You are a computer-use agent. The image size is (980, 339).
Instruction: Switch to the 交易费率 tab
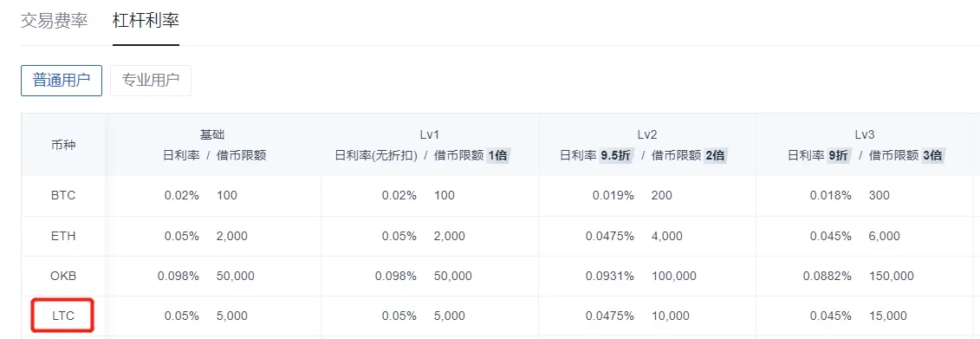[54, 21]
